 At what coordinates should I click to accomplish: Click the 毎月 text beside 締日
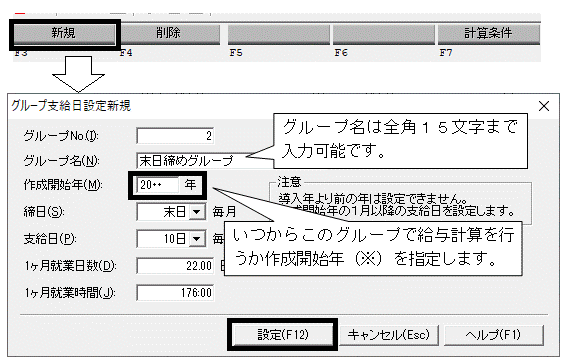pos(224,212)
